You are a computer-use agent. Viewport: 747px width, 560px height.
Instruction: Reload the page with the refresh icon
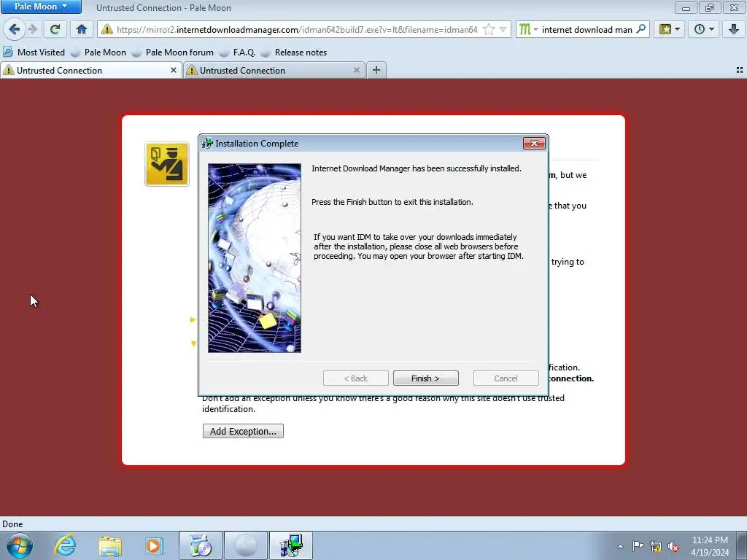(55, 29)
